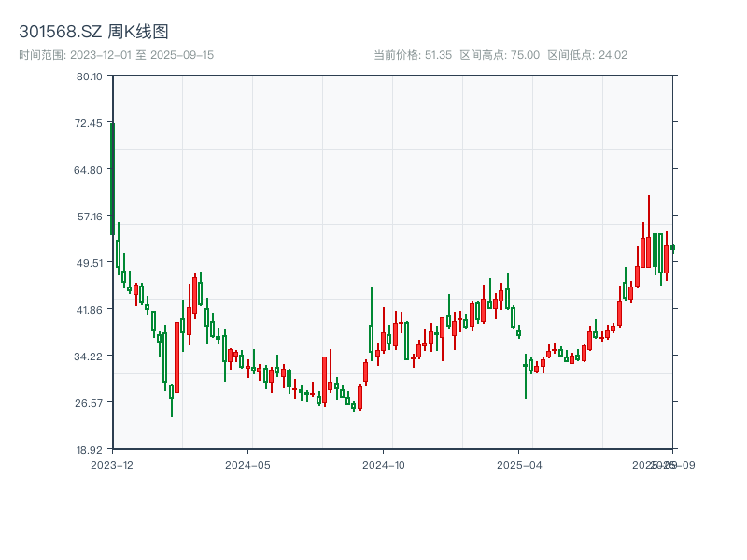
Task: Click the 18.92 y-axis label
Action: pos(89,450)
